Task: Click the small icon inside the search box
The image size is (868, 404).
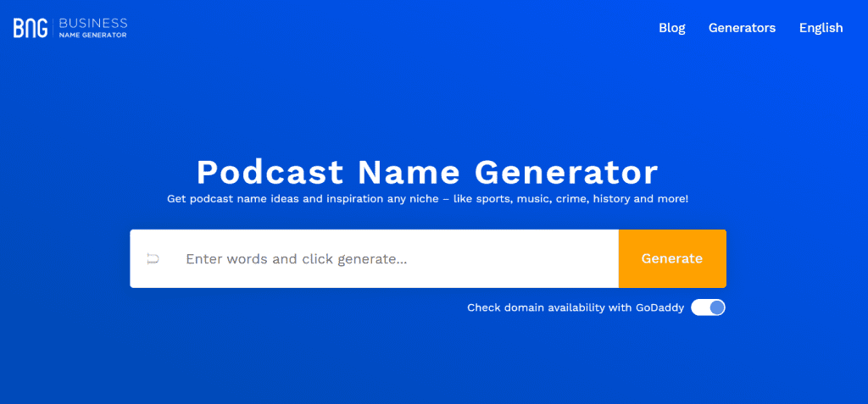Action: [153, 258]
